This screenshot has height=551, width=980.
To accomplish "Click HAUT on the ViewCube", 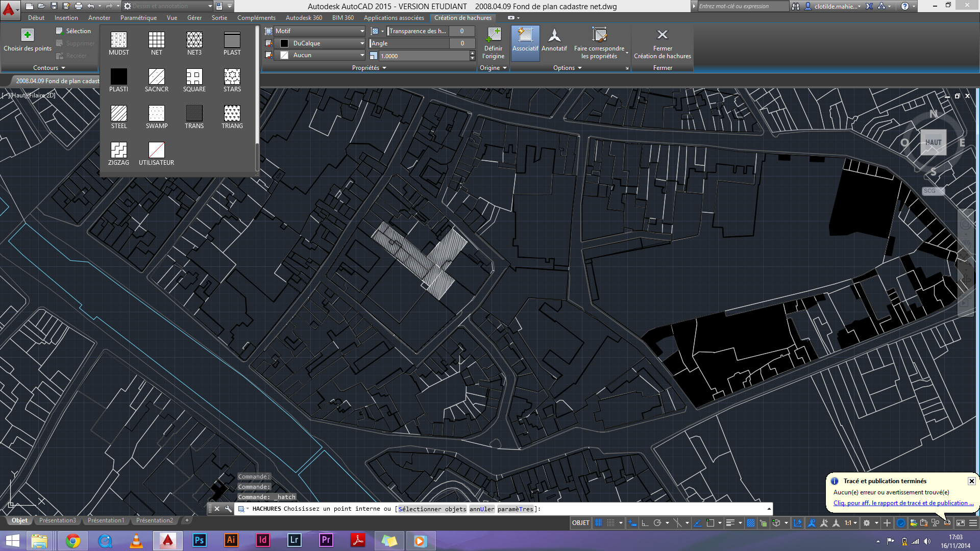I will (933, 143).
